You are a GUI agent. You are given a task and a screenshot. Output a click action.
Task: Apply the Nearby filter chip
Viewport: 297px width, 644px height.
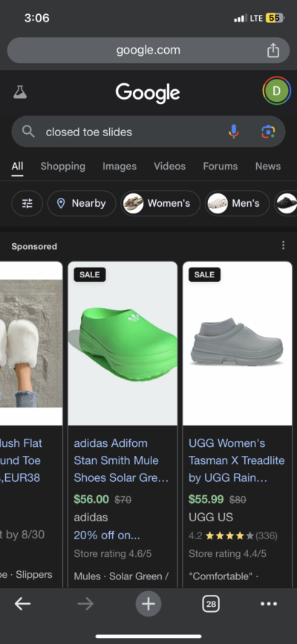pos(82,203)
